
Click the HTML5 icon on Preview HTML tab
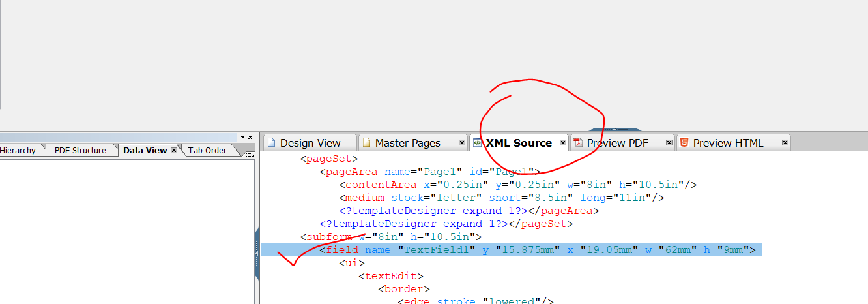tap(684, 143)
